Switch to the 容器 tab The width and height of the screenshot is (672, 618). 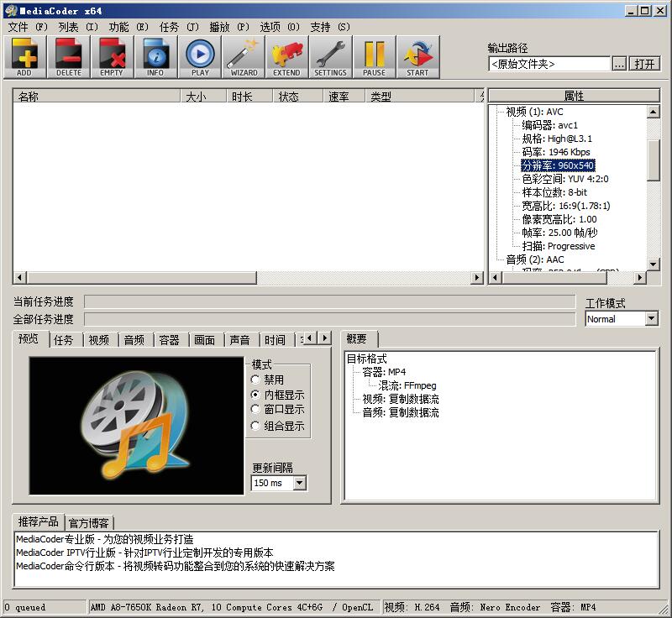(x=170, y=340)
